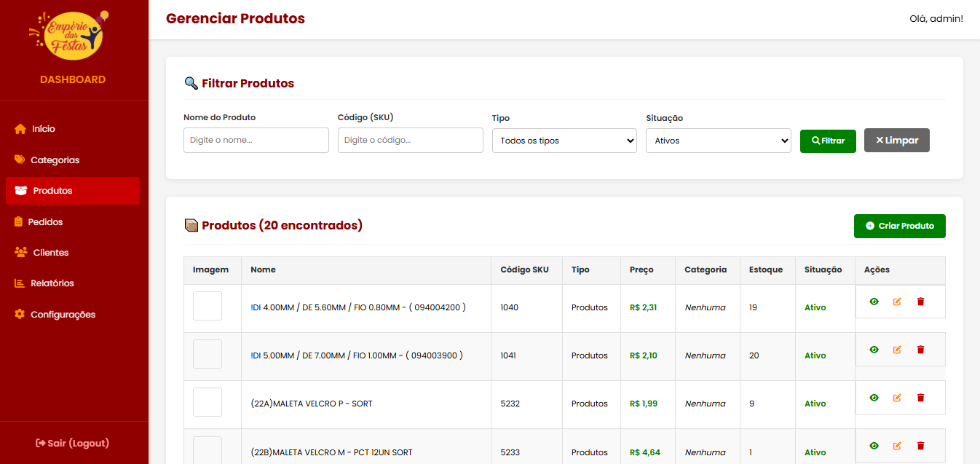The height and width of the screenshot is (464, 980).
Task: Click Limpar to clear filters
Action: click(x=896, y=141)
